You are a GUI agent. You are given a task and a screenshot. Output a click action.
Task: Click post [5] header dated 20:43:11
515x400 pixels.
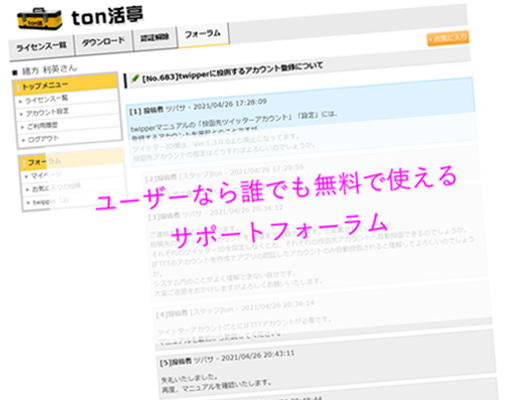(x=227, y=357)
